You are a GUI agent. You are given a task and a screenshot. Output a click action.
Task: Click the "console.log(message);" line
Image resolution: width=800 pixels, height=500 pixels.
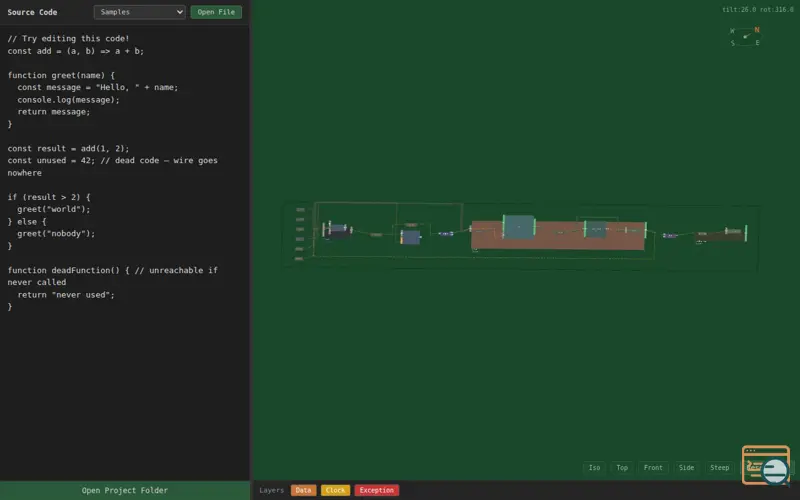(68, 99)
